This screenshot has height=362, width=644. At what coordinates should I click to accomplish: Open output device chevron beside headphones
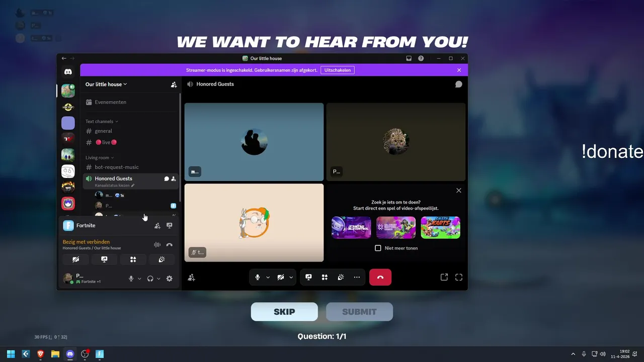(158, 279)
